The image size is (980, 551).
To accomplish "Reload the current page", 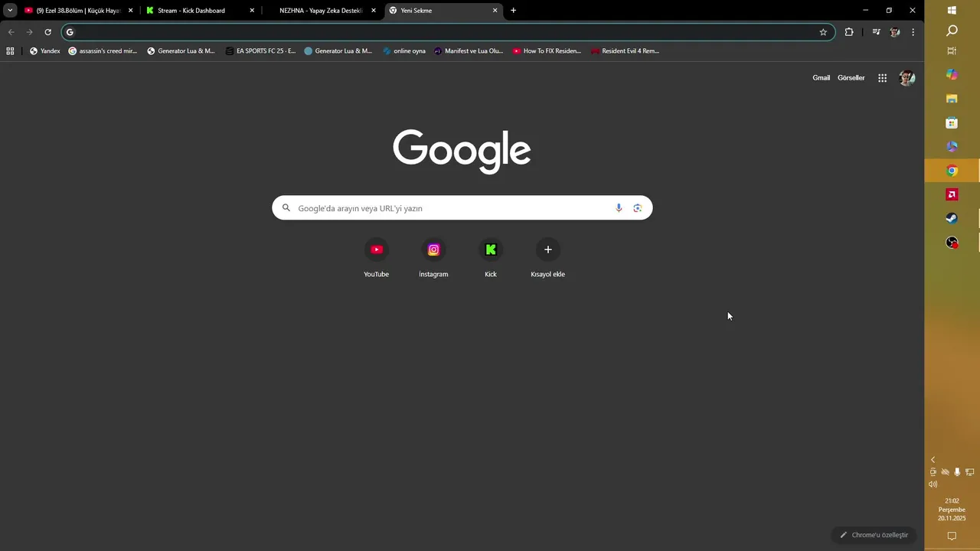I will pos(47,32).
